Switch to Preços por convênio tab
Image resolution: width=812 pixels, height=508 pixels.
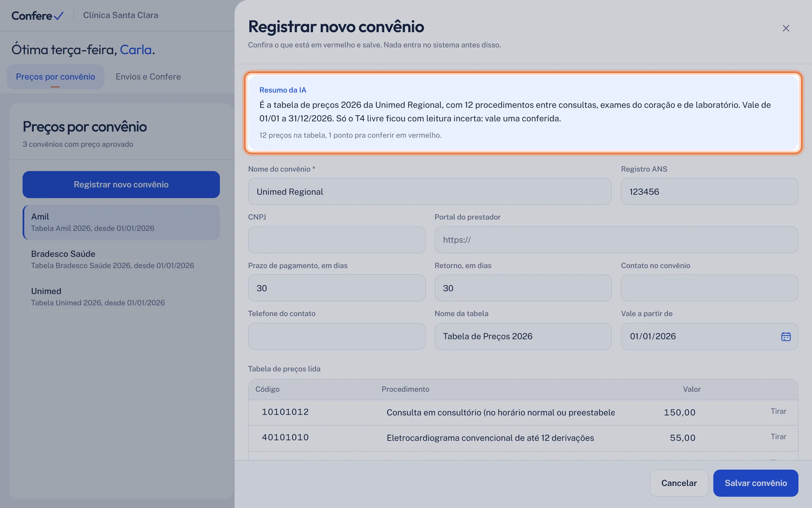point(55,77)
